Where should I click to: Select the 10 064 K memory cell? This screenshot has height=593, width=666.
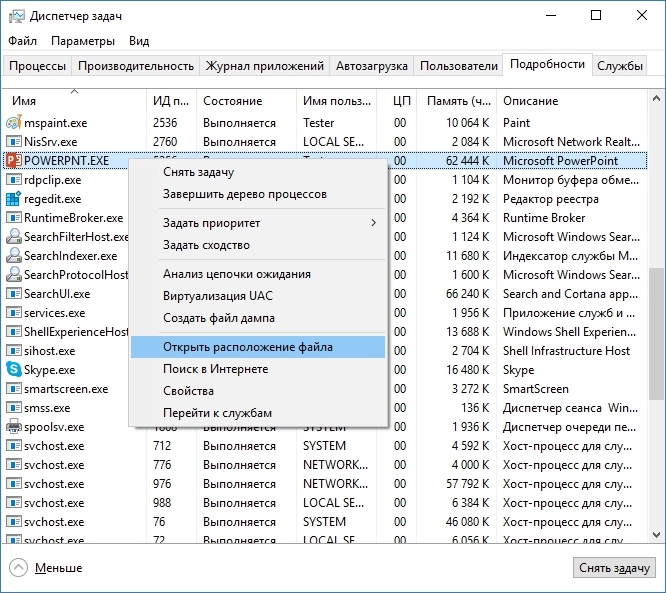pos(467,123)
